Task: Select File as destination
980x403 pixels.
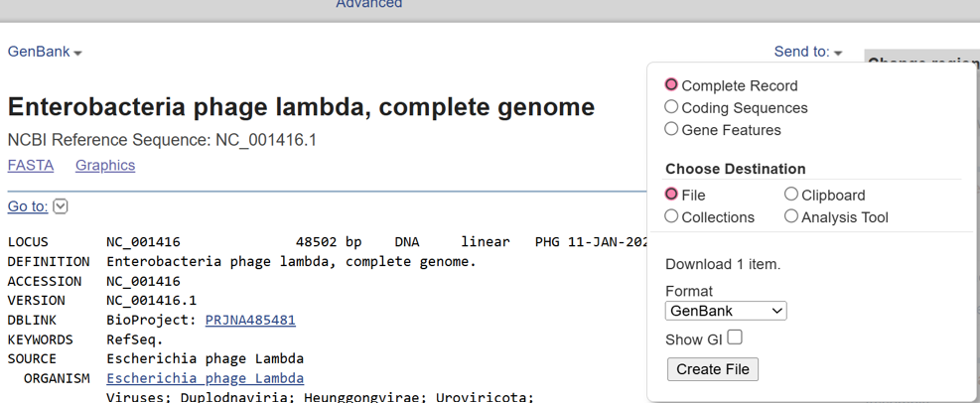Action: click(672, 195)
